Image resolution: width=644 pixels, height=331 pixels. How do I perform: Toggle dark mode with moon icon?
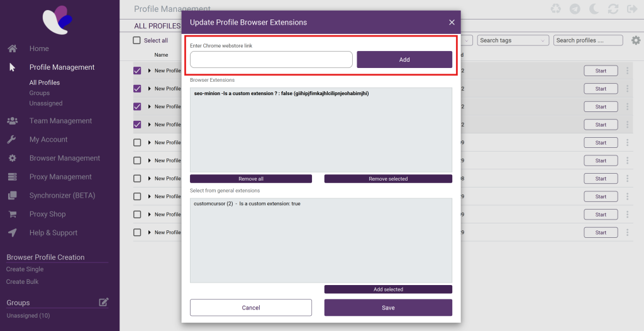click(594, 9)
